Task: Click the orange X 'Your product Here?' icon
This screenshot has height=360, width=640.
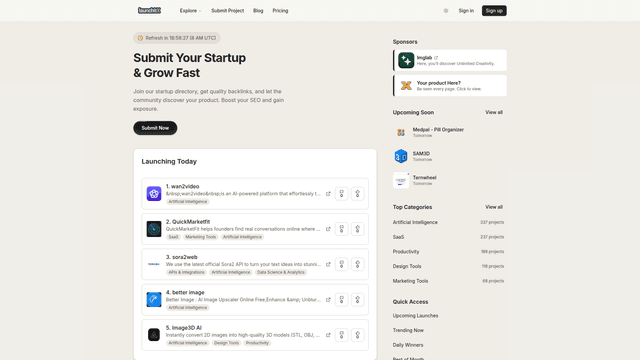Action: [406, 86]
